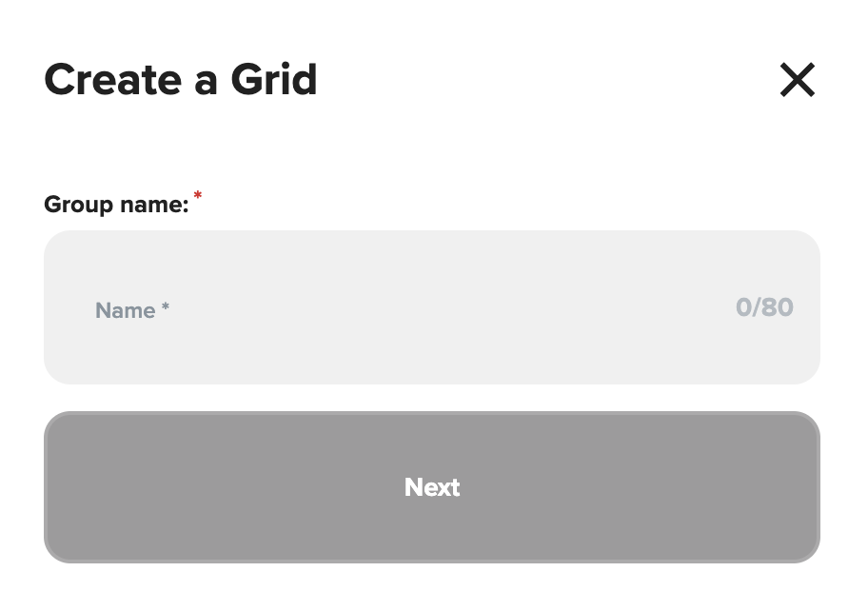868x611 pixels.
Task: Click the Name * placeholder text
Action: tap(131, 310)
